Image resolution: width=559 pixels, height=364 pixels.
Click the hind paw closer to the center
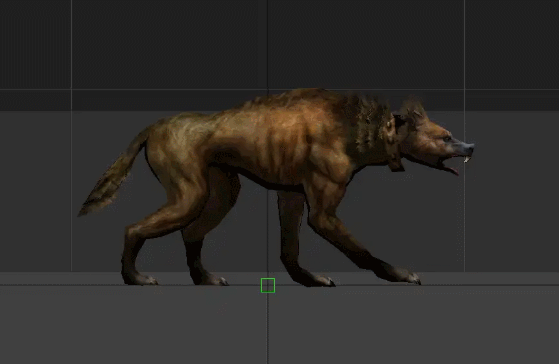pos(211,280)
